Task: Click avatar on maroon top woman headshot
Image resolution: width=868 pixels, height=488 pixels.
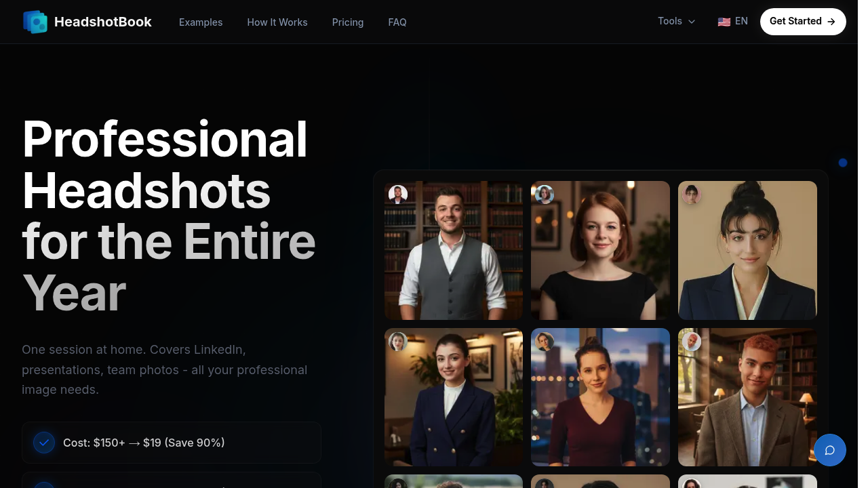Action: tap(545, 342)
